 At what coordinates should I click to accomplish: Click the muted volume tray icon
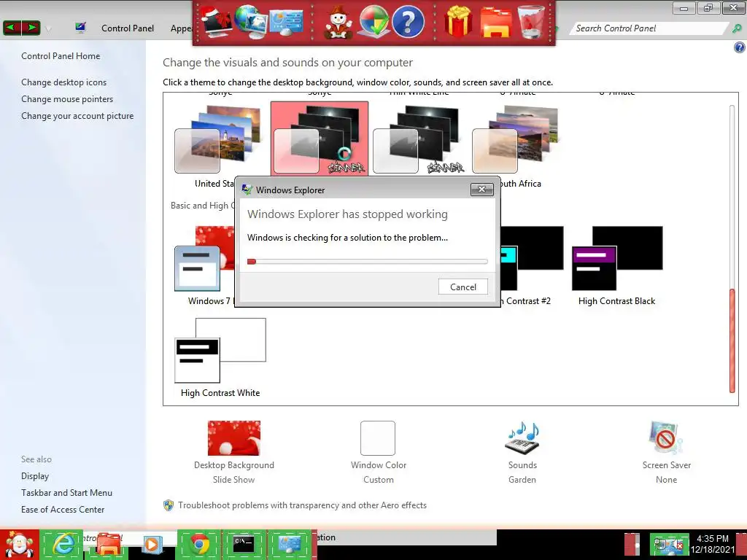[x=678, y=544]
